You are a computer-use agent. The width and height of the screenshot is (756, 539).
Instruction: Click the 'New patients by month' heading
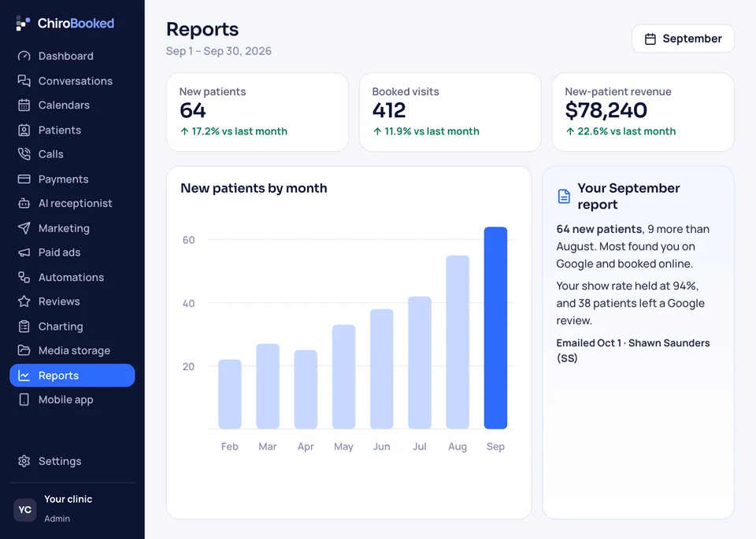coord(254,188)
